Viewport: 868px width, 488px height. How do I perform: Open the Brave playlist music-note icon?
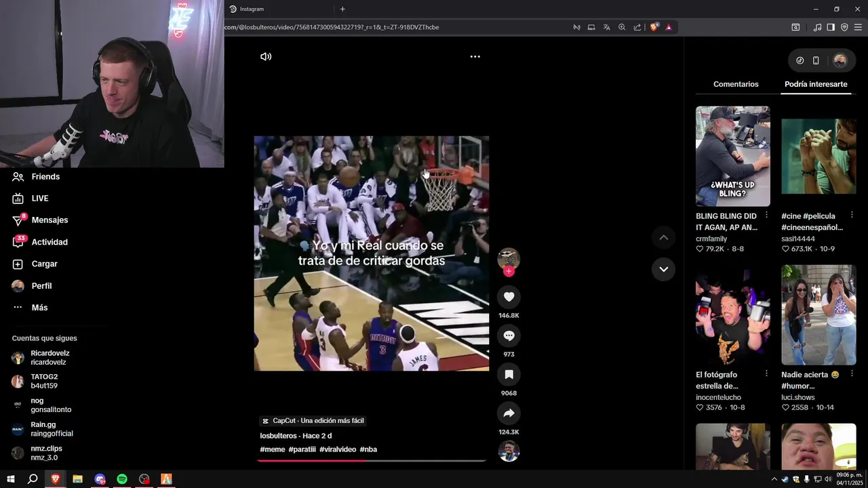coord(817,27)
